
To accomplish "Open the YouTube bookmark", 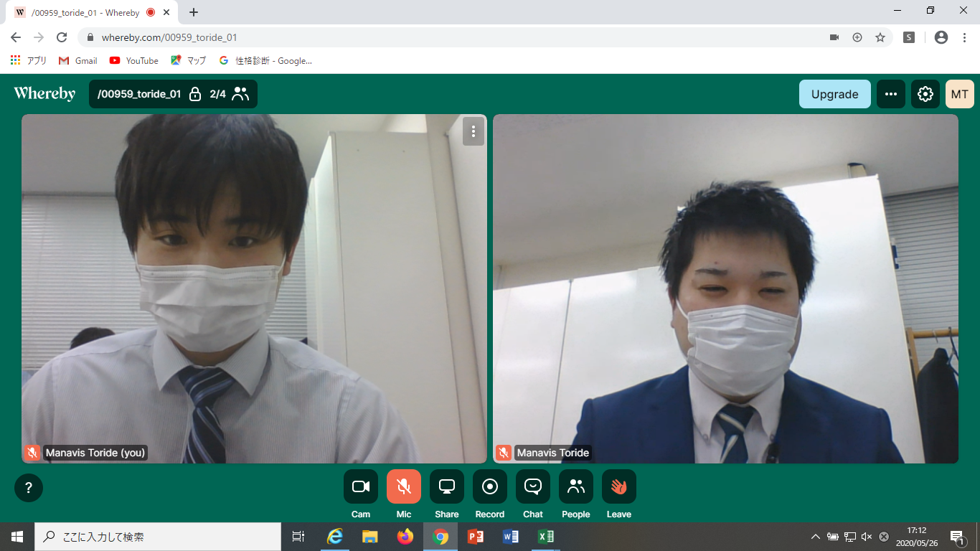I will (x=134, y=61).
